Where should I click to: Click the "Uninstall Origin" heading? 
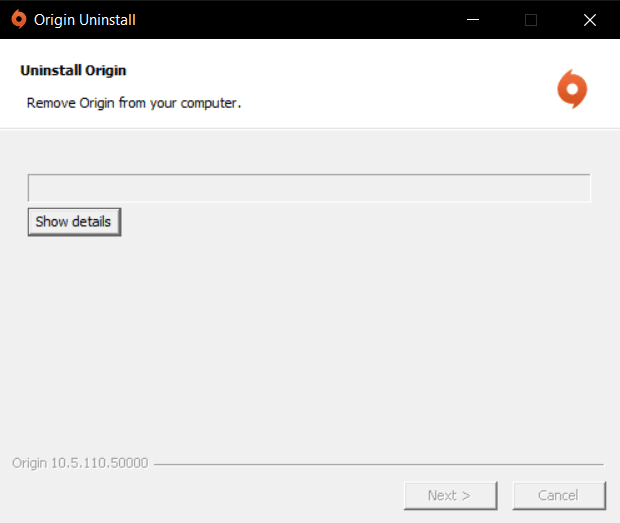[73, 70]
